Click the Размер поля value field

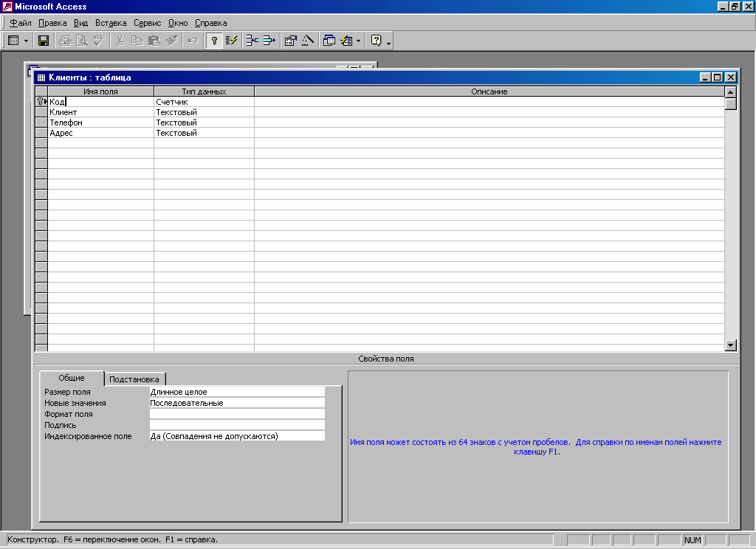pyautogui.click(x=236, y=392)
